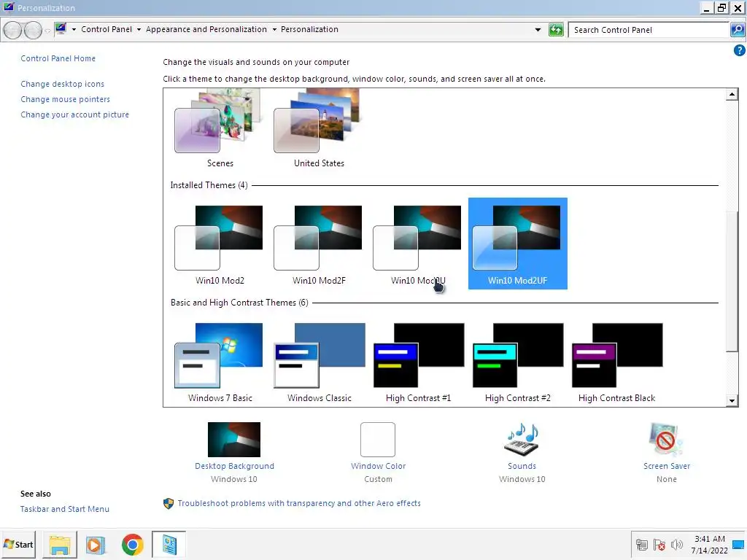Refresh the Control Panel page
747x560 pixels.
pos(555,29)
